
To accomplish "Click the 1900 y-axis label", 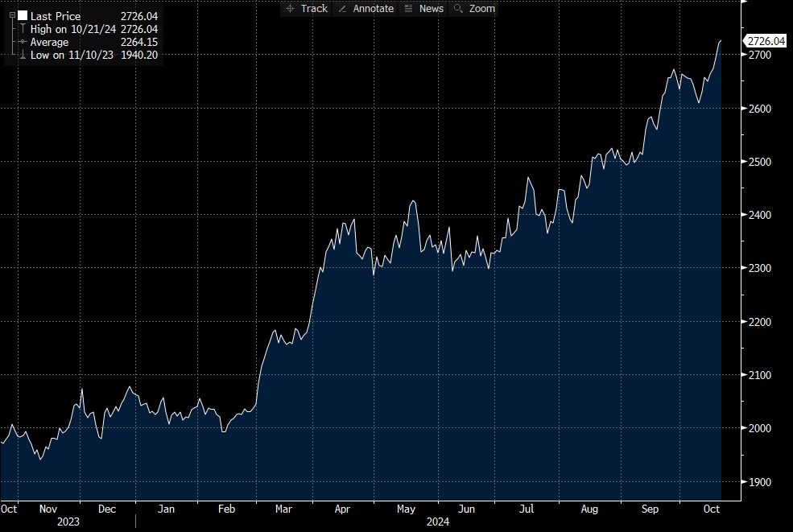I will pos(760,482).
